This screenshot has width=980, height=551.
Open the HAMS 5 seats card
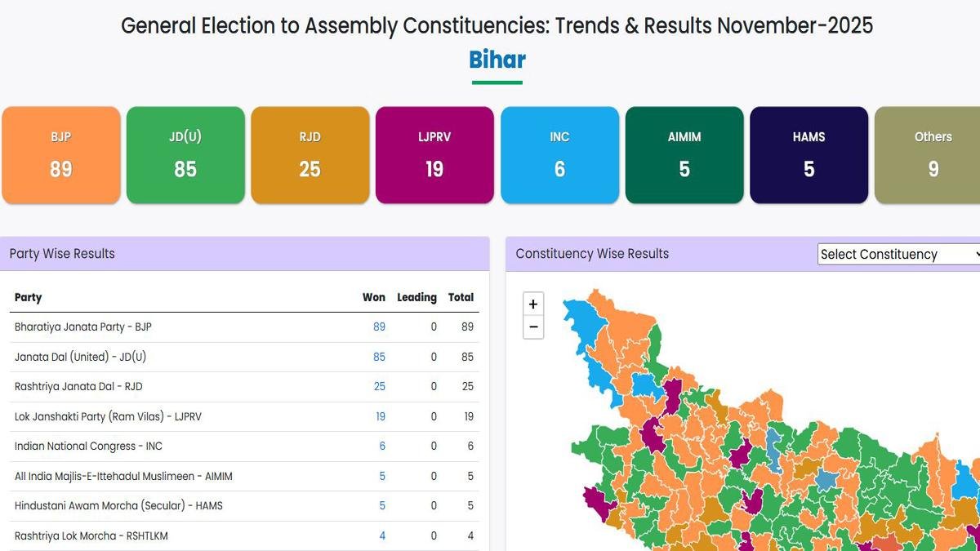pos(808,155)
